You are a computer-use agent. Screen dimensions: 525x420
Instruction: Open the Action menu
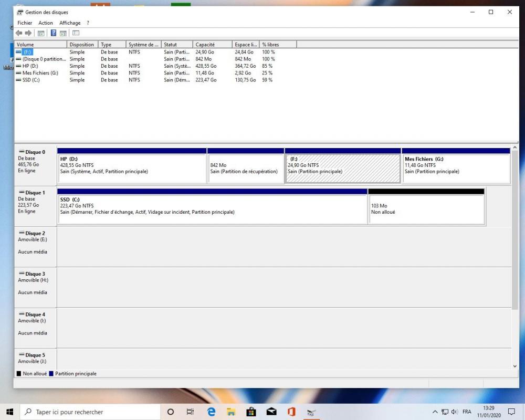point(46,23)
